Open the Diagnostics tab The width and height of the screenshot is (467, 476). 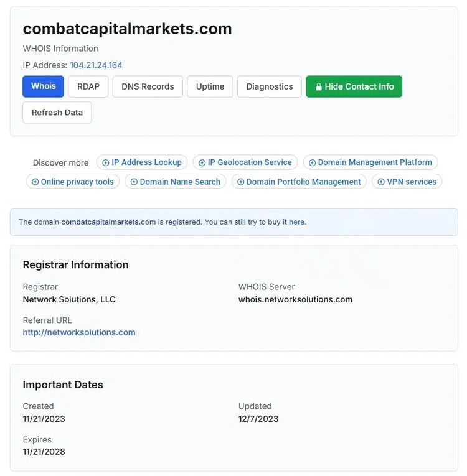270,86
